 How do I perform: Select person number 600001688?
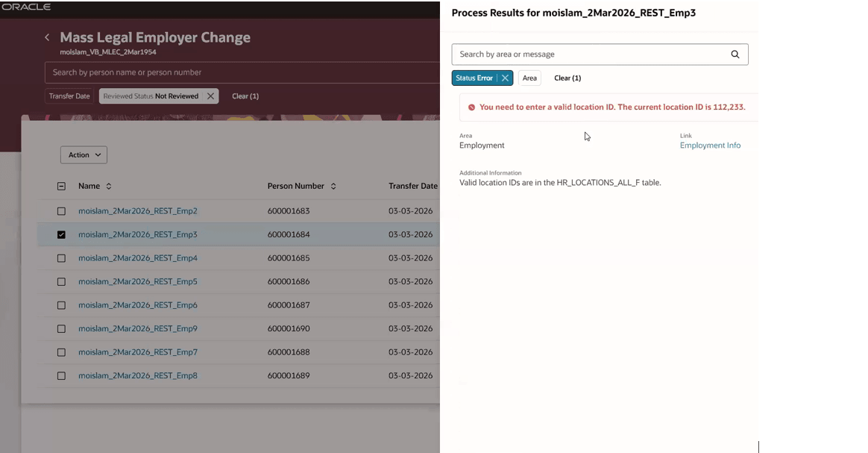pyautogui.click(x=289, y=352)
